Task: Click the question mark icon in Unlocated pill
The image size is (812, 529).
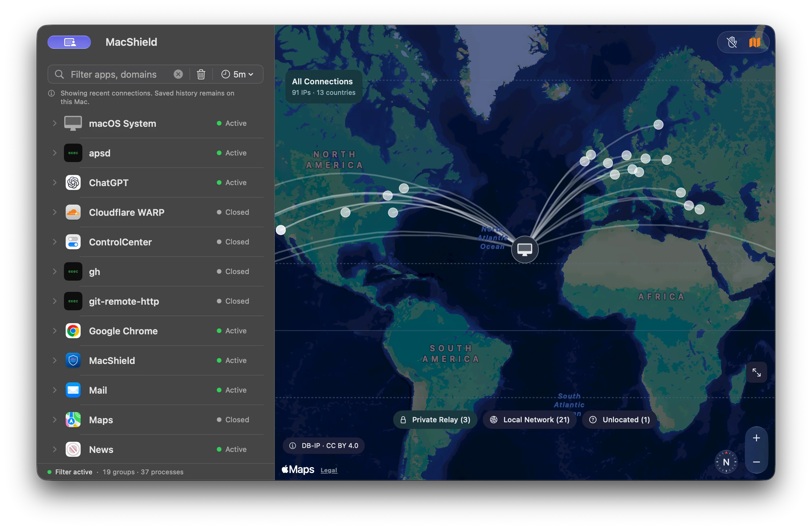Action: 593,420
